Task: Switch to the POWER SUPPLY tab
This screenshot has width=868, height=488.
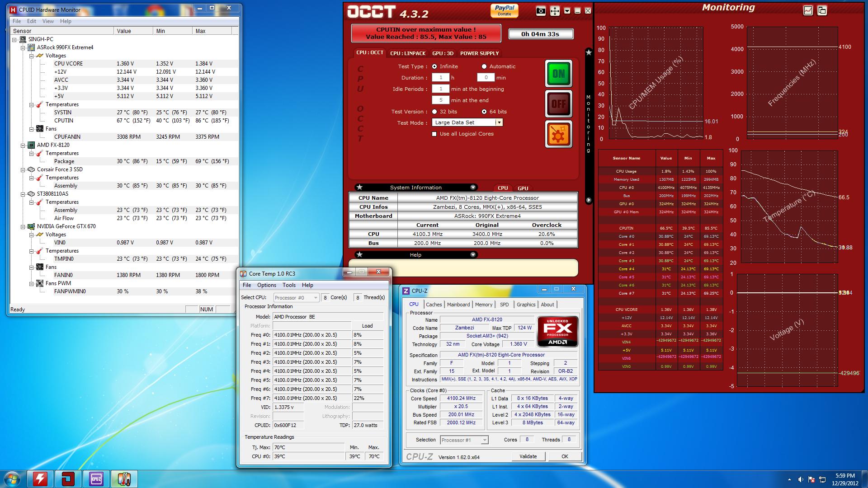Action: click(x=479, y=53)
